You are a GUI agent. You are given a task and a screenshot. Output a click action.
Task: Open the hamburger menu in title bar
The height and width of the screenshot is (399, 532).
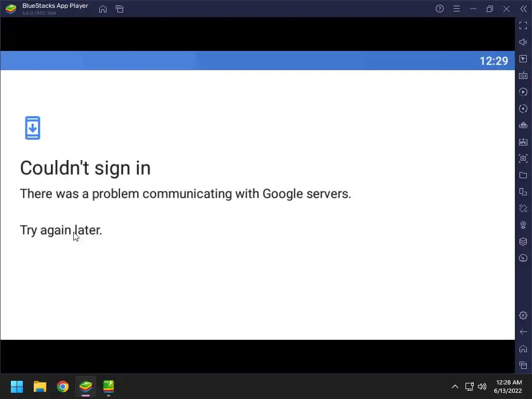(x=457, y=9)
